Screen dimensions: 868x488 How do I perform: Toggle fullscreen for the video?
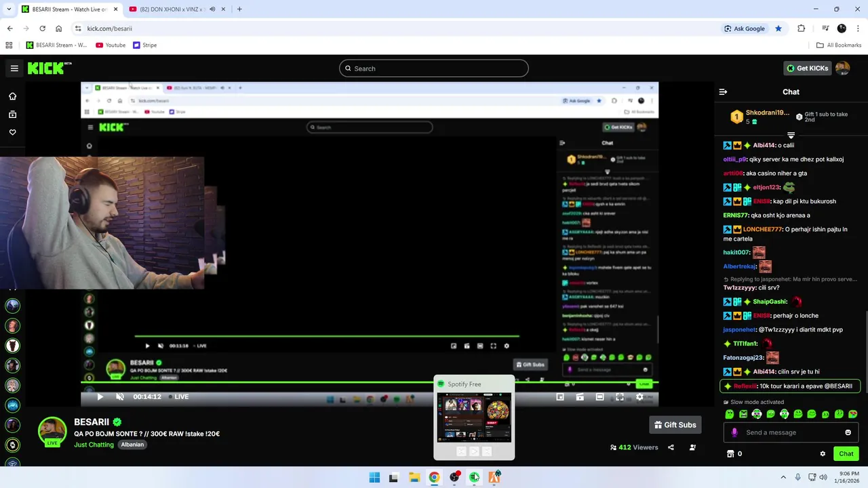[619, 397]
